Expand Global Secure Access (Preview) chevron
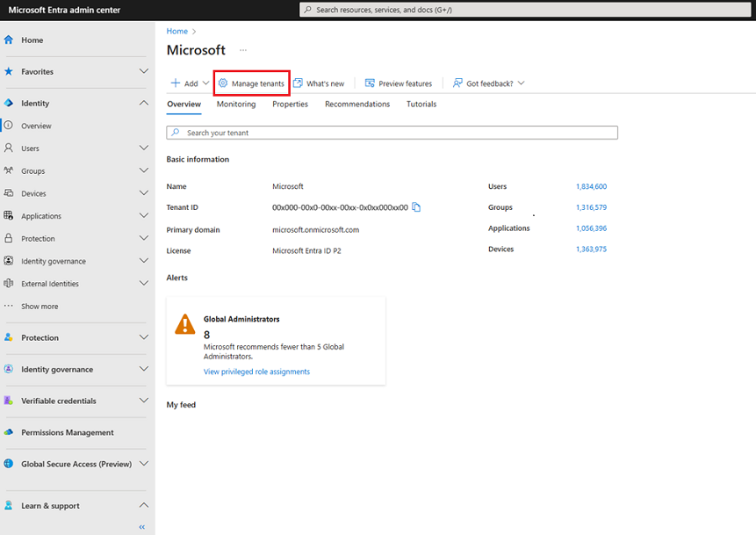Image resolution: width=756 pixels, height=535 pixels. tap(144, 464)
